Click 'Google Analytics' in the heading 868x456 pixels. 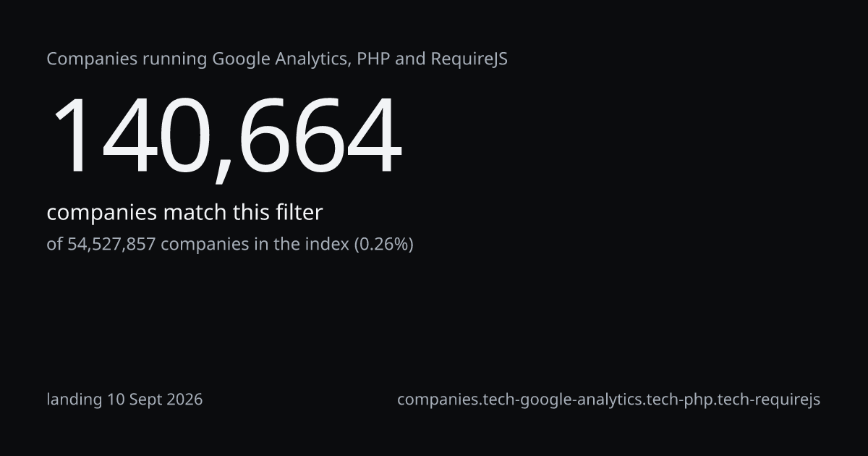tap(281, 59)
